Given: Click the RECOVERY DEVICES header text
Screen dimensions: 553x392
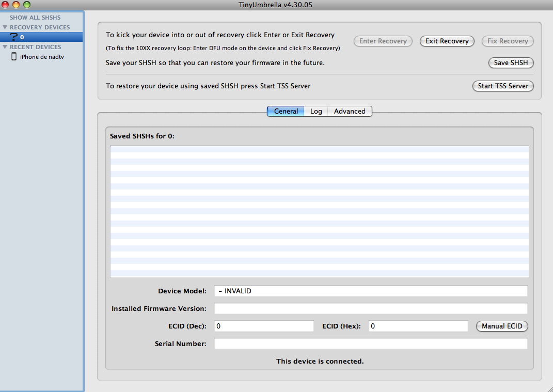Looking at the screenshot, I should (40, 27).
